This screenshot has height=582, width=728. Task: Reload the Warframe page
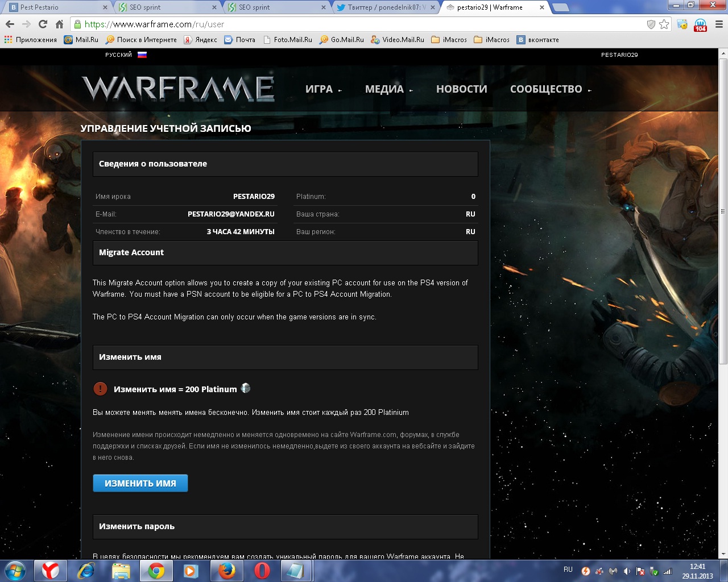pyautogui.click(x=43, y=24)
